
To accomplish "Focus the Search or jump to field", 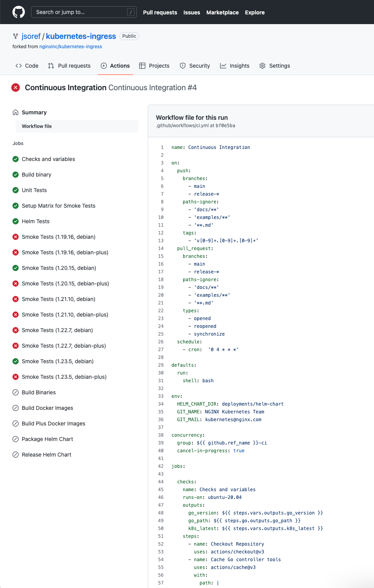I will tap(84, 12).
